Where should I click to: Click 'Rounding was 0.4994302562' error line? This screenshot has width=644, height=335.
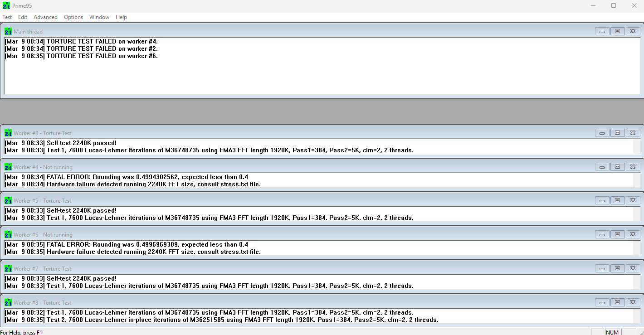coord(127,177)
